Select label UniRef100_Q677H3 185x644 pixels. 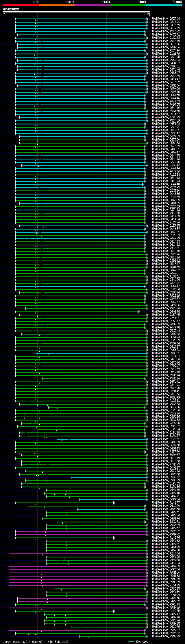[x=166, y=137]
